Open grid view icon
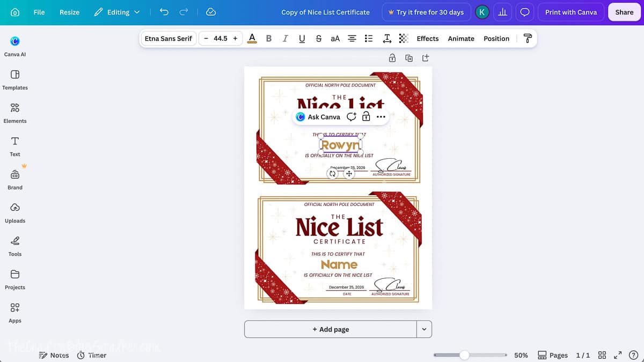 click(602, 355)
